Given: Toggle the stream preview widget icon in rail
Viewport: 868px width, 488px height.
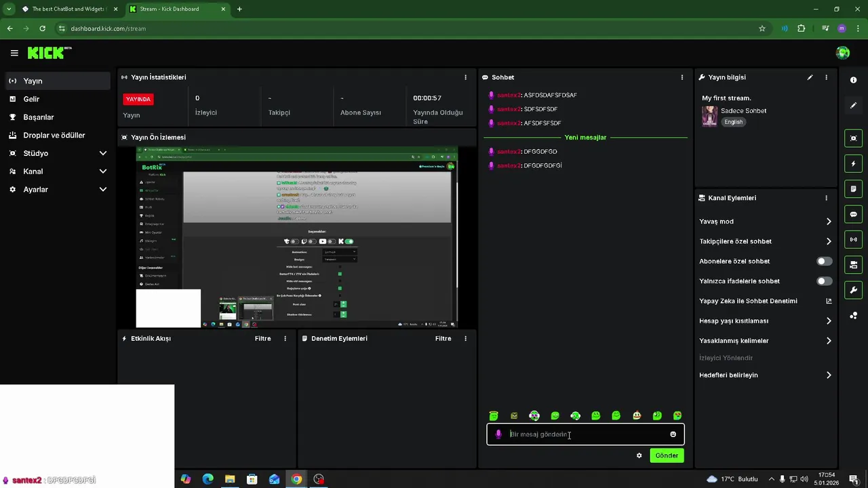Looking at the screenshot, I should tap(853, 138).
